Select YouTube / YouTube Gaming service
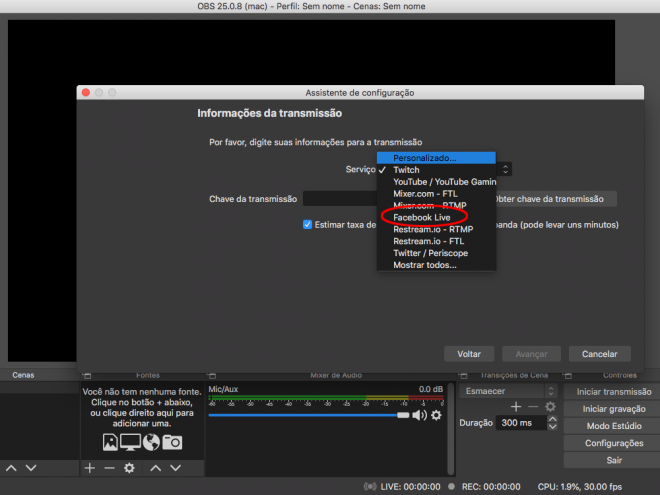This screenshot has height=495, width=660. pyautogui.click(x=436, y=182)
